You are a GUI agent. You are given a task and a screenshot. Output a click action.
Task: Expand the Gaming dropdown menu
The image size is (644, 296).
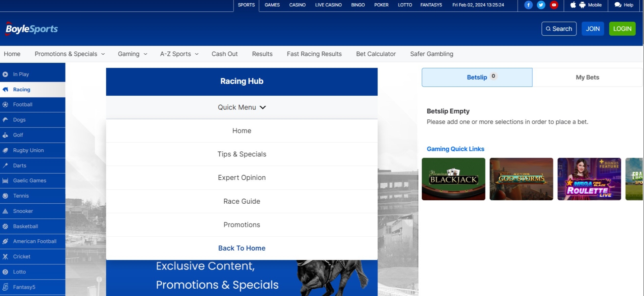132,54
